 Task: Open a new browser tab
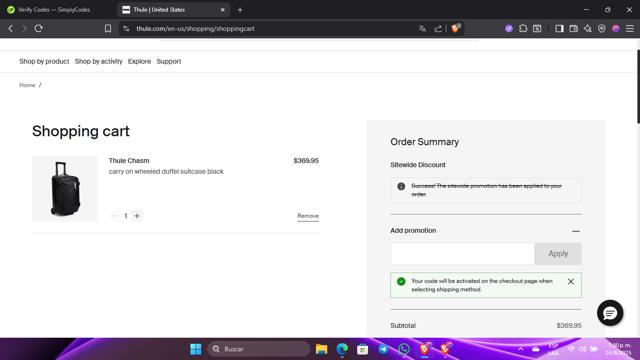pyautogui.click(x=240, y=9)
